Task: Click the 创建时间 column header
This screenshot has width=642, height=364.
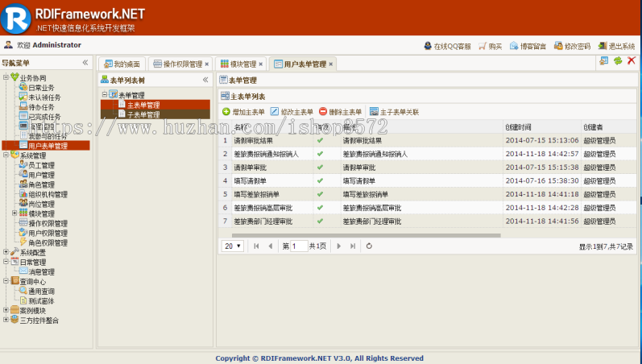Action: tap(541, 127)
